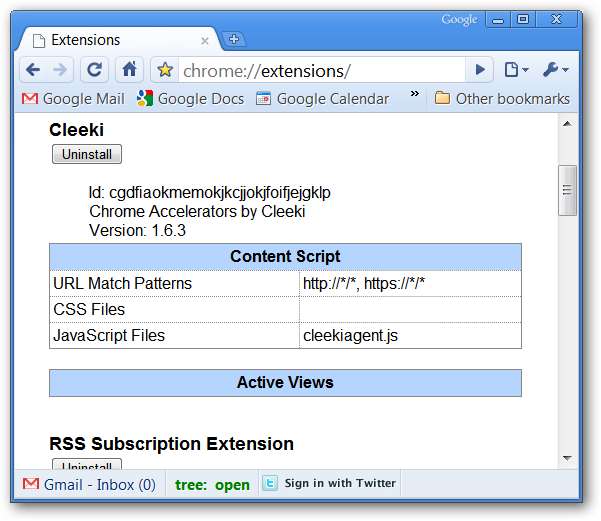Click the Twitter bird icon in status bar
601x521 pixels.
coord(270,484)
